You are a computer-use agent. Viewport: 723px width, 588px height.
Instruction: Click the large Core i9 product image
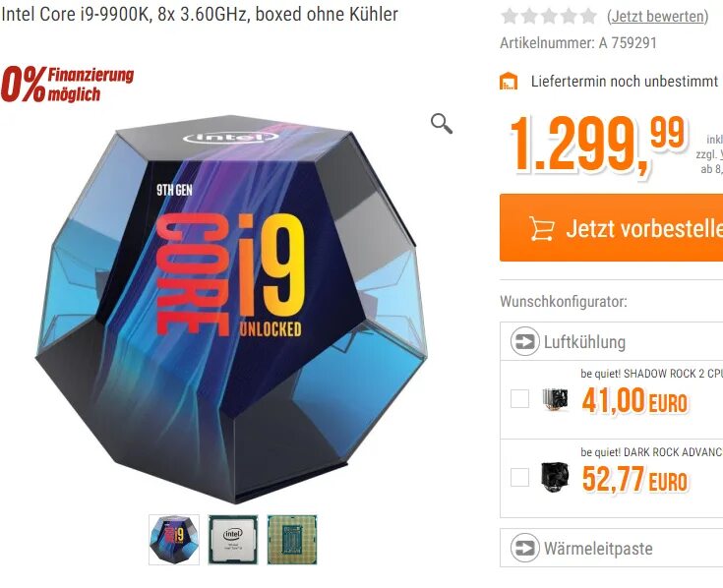(x=231, y=309)
